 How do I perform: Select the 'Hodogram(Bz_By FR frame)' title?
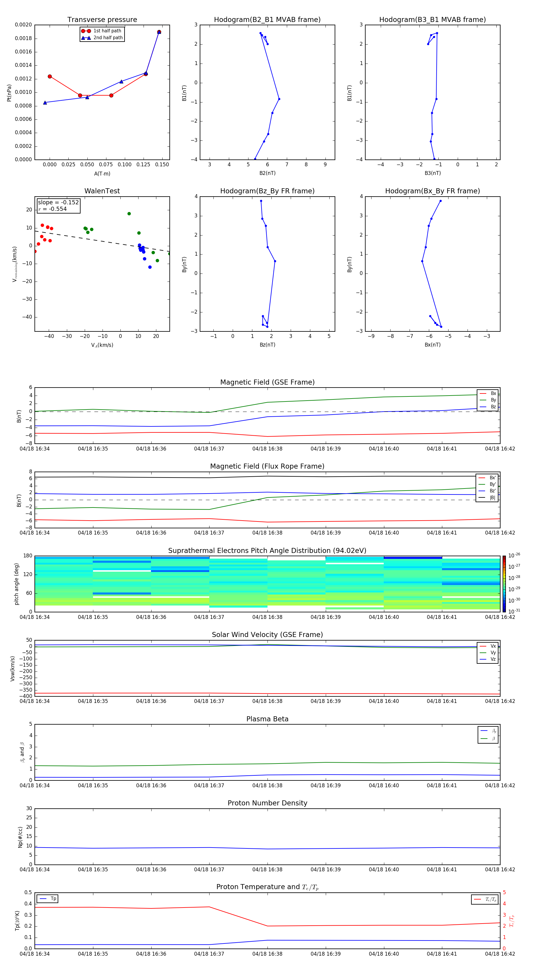click(x=267, y=191)
